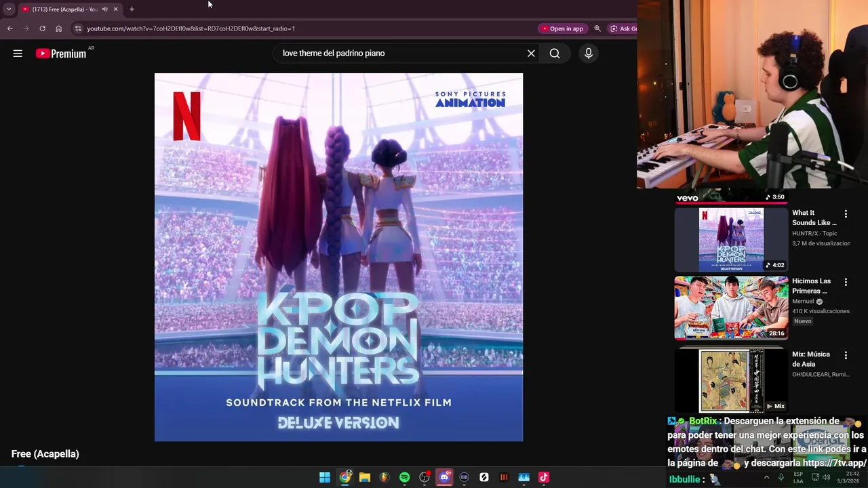This screenshot has height=488, width=868.
Task: Open options for Mix: Música de Asia
Action: [x=846, y=355]
